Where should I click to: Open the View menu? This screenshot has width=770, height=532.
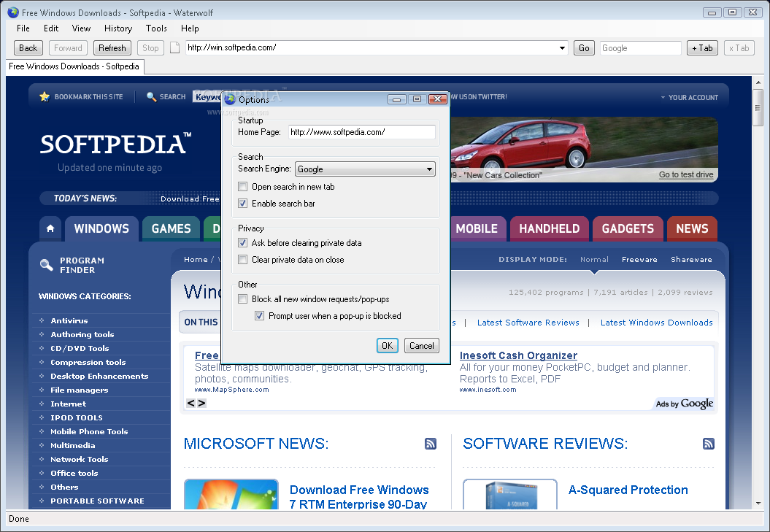(x=81, y=28)
